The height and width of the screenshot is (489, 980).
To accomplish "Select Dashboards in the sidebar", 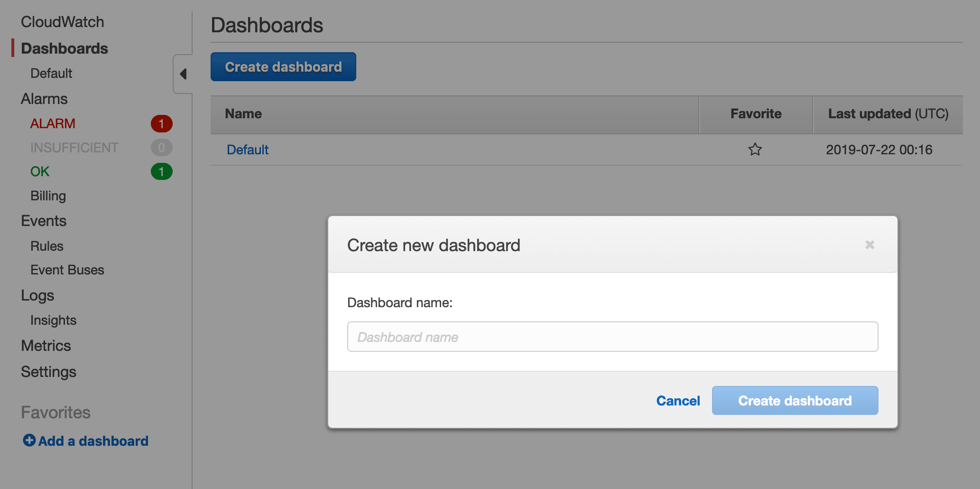I will click(x=65, y=48).
